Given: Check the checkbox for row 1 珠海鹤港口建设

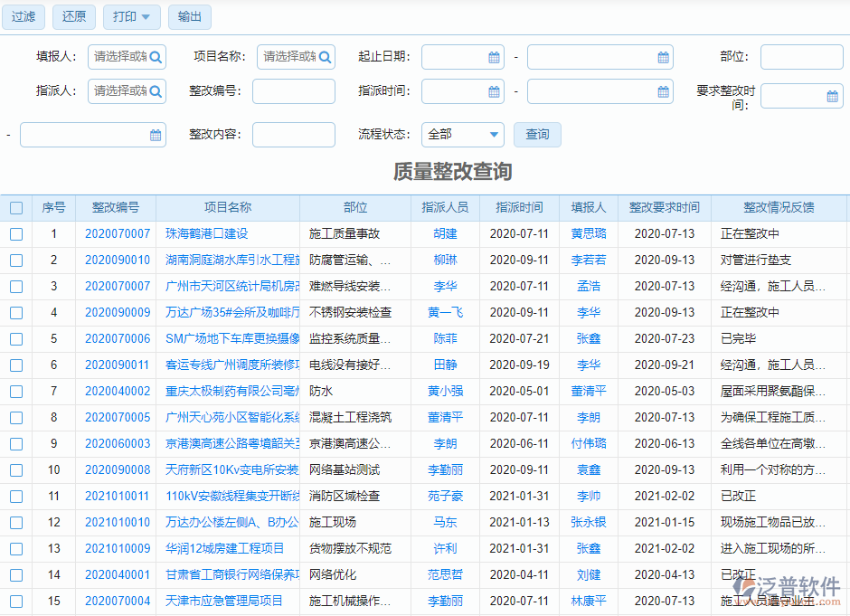Looking at the screenshot, I should click(x=15, y=233).
